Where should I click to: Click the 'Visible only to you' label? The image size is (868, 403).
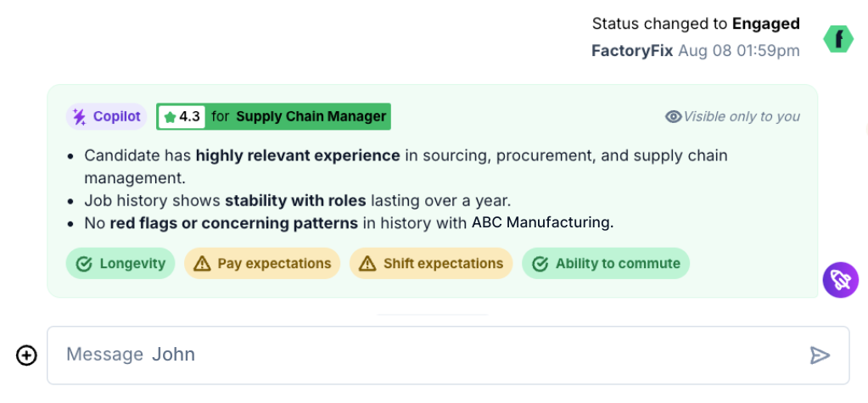click(x=741, y=117)
